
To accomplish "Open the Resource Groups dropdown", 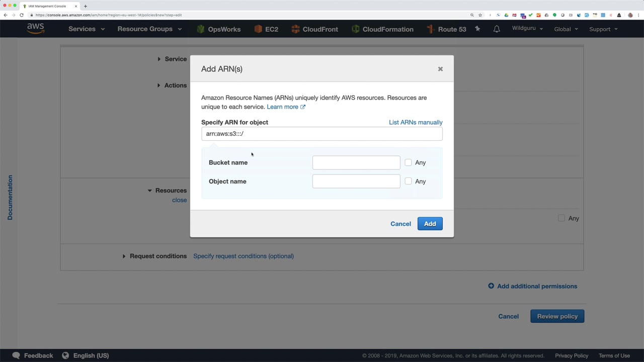I will click(x=149, y=29).
